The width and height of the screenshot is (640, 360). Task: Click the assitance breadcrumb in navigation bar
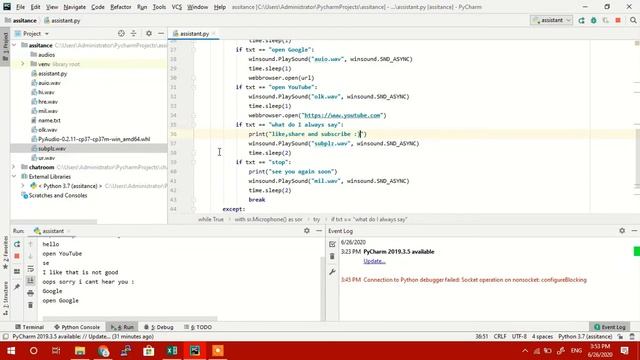coord(20,20)
